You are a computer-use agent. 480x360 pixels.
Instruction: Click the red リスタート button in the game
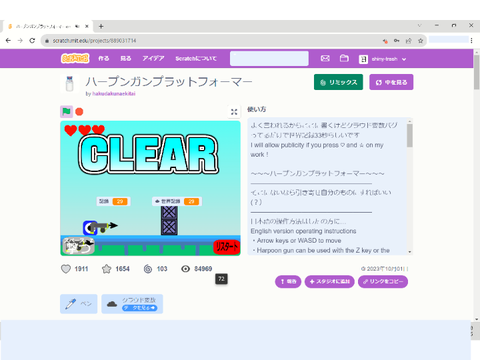click(226, 247)
